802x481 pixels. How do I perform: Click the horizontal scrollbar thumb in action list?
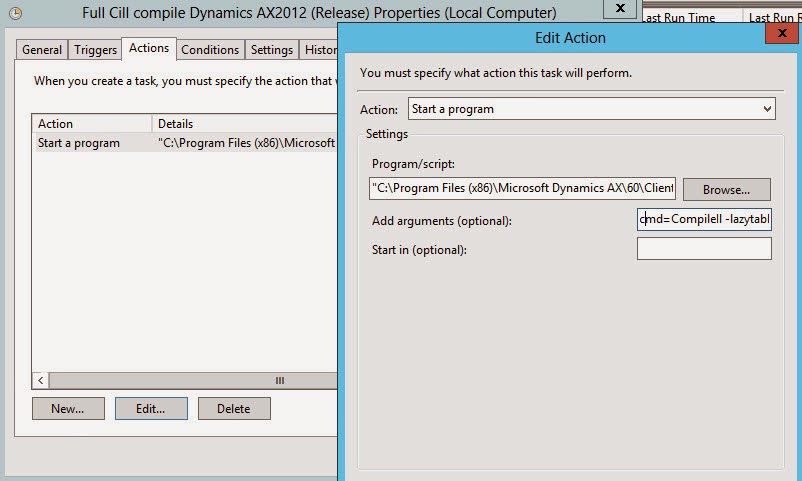click(193, 380)
